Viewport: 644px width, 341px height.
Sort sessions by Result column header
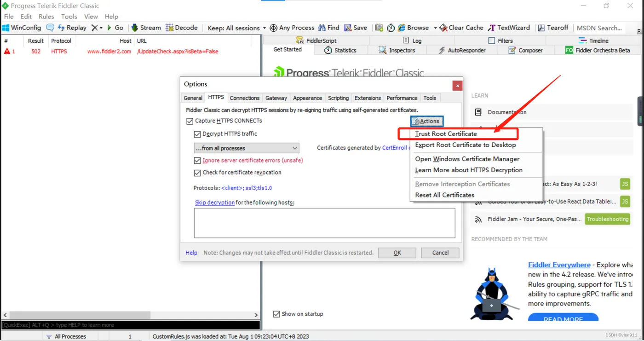click(x=36, y=40)
